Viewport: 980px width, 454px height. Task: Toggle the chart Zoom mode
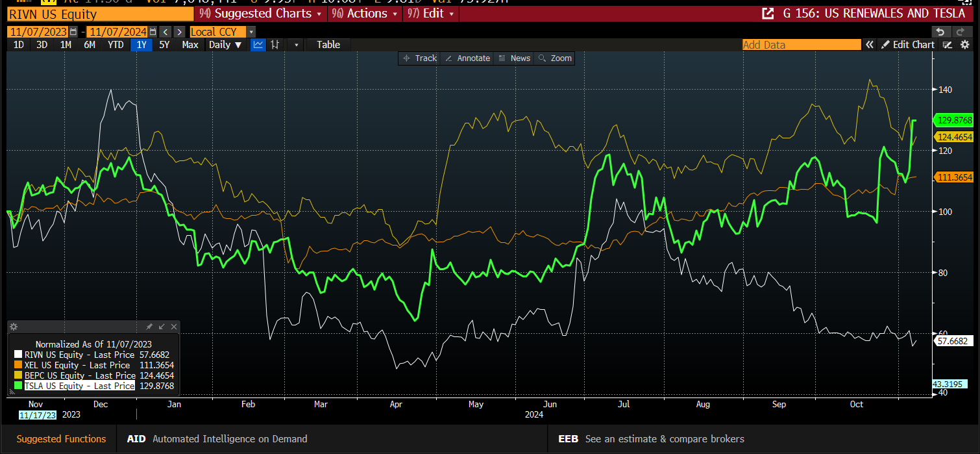pos(554,58)
